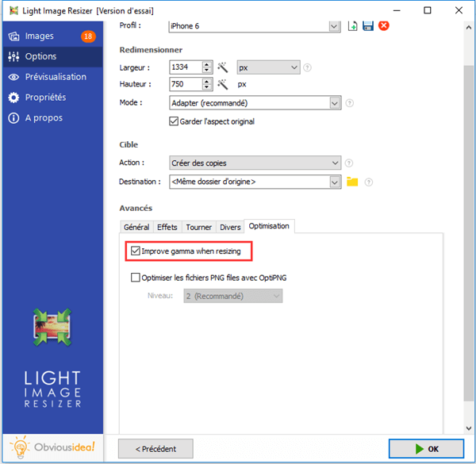Open Propriétés in the sidebar
Screen dimensions: 476x464
pos(52,98)
